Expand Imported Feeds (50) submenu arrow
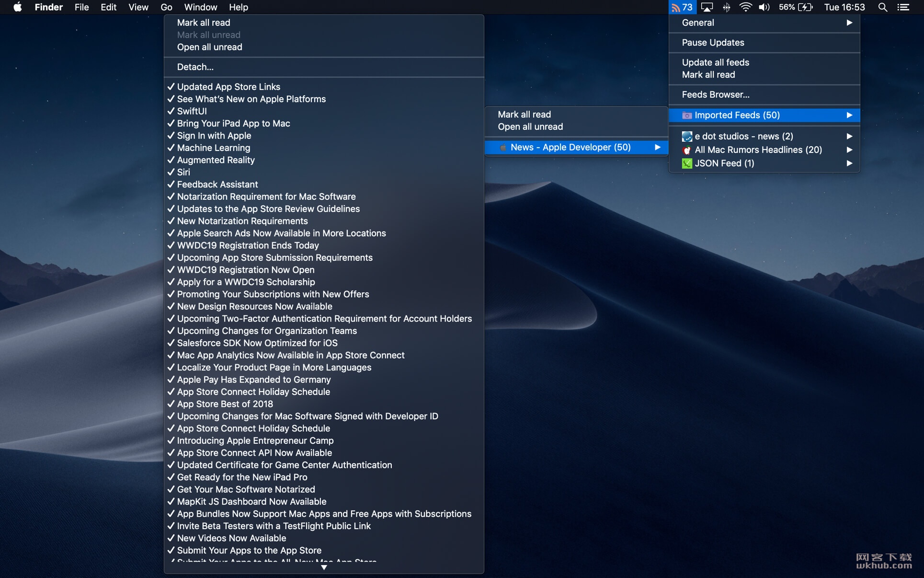Viewport: 924px width, 578px height. [x=849, y=115]
